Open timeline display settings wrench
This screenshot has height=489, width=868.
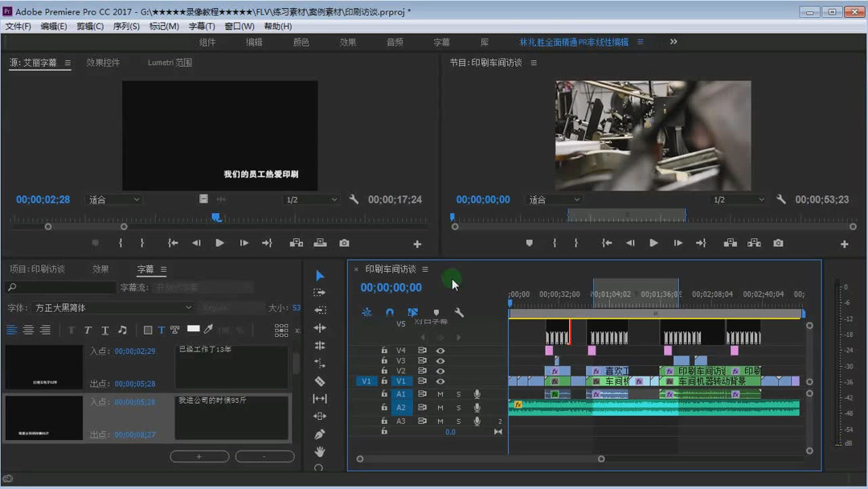(x=459, y=313)
